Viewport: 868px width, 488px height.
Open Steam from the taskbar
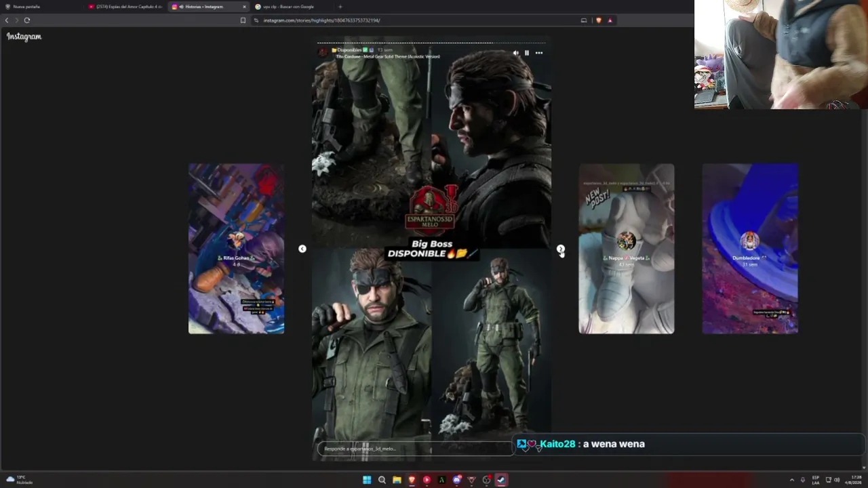coord(501,480)
